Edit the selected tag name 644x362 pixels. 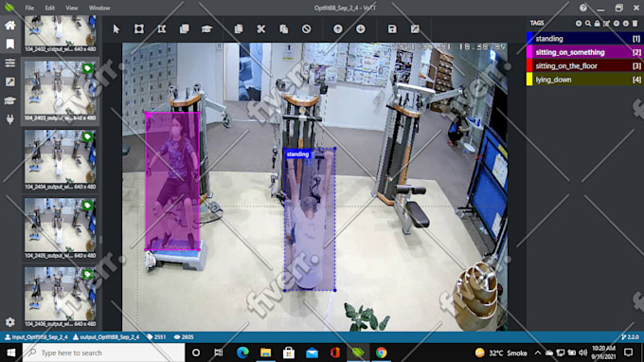607,24
